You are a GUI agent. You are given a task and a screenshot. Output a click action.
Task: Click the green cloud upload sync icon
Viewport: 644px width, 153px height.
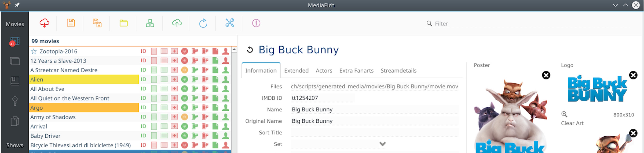(177, 23)
